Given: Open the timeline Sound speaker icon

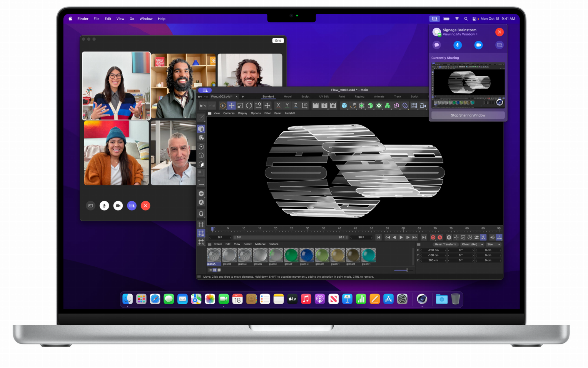Looking at the screenshot, I should 492,238.
